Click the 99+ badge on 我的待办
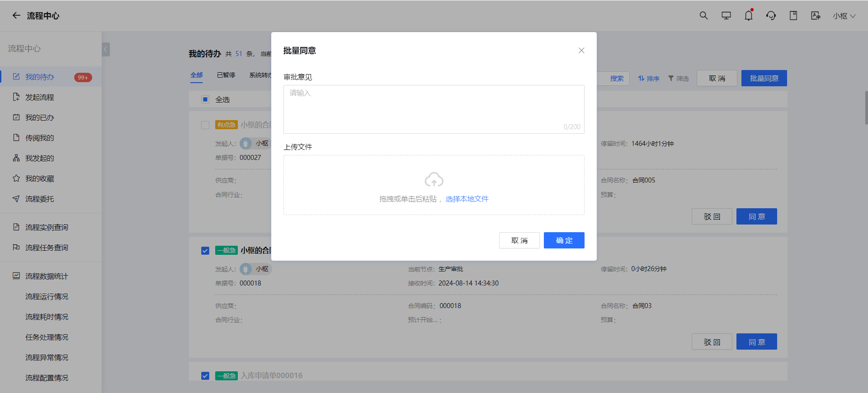This screenshot has width=868, height=393. point(83,77)
